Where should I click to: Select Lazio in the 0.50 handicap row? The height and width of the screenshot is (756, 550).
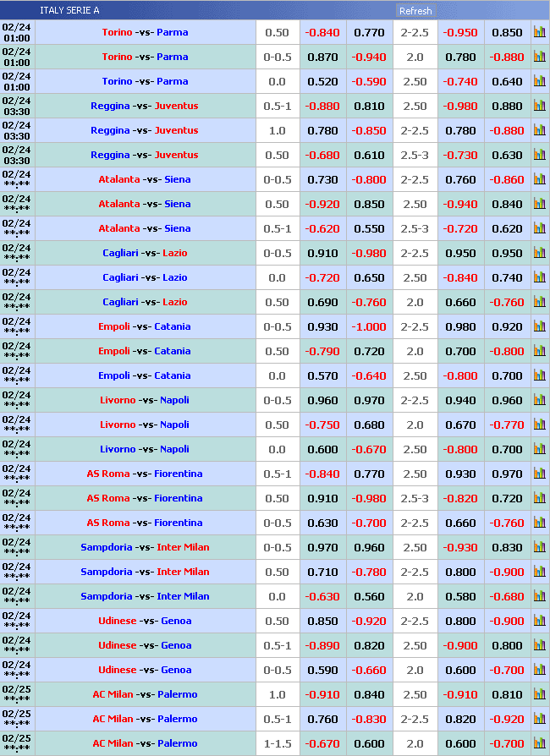(x=175, y=302)
